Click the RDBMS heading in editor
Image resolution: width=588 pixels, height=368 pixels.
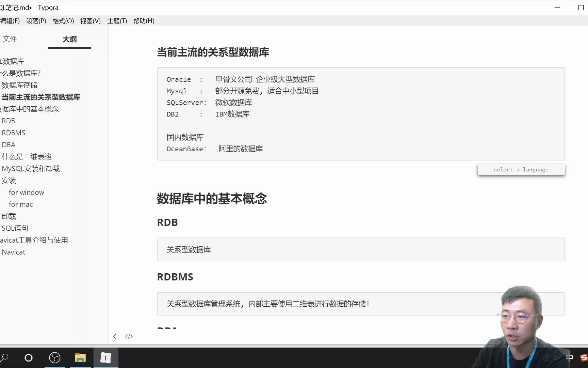coord(175,277)
